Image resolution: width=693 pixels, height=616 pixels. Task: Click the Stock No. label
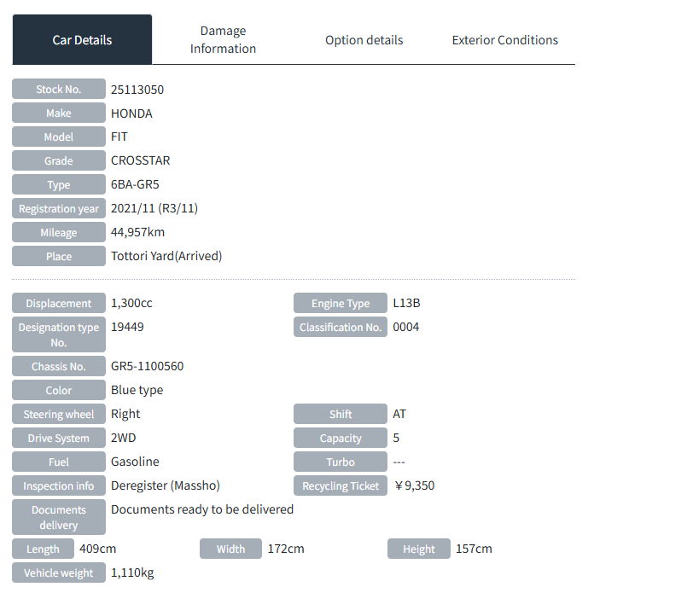59,90
